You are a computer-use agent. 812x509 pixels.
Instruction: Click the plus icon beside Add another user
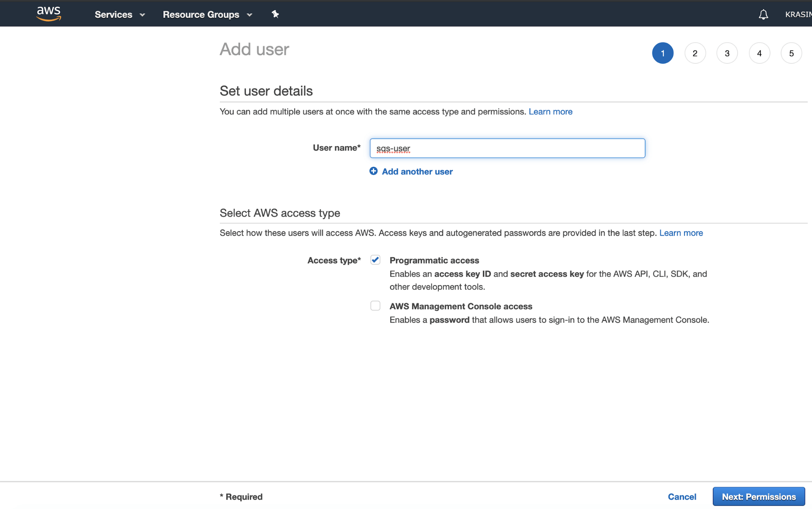tap(373, 171)
